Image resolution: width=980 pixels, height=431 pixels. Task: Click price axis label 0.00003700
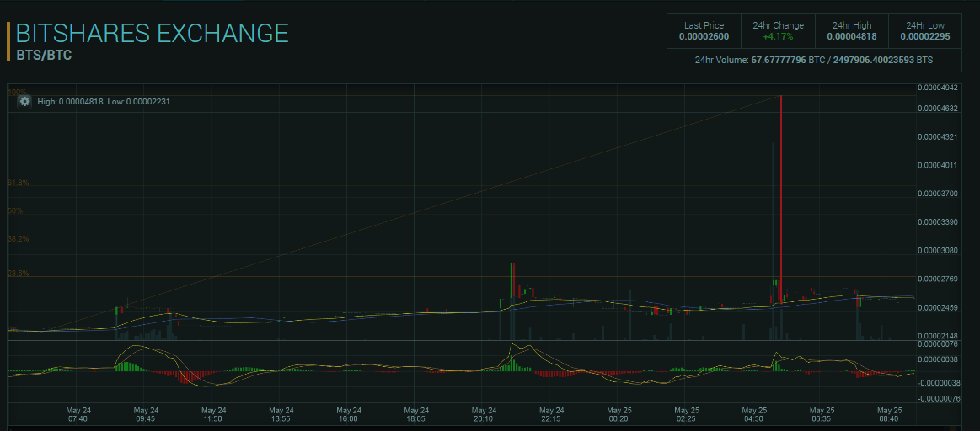[938, 194]
